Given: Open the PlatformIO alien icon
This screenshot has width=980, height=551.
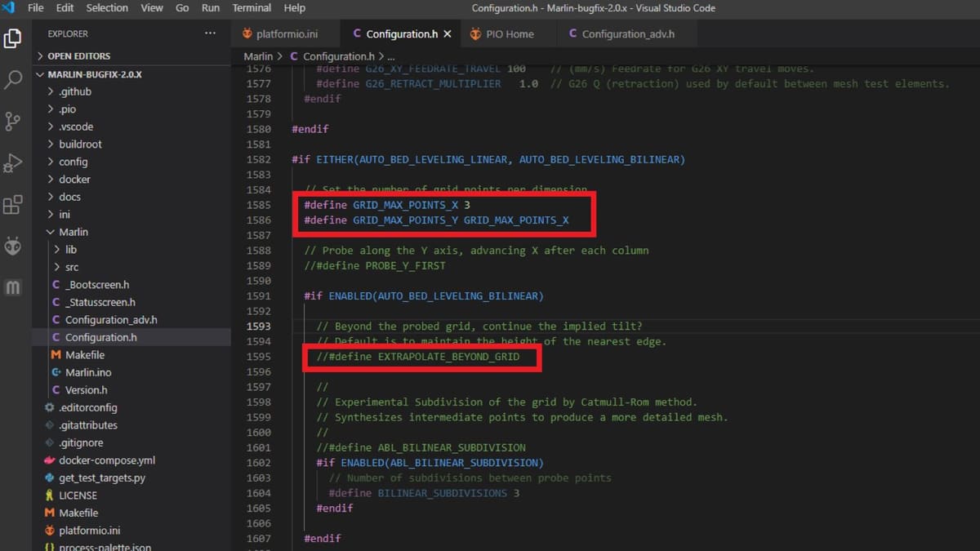Looking at the screenshot, I should coord(13,246).
